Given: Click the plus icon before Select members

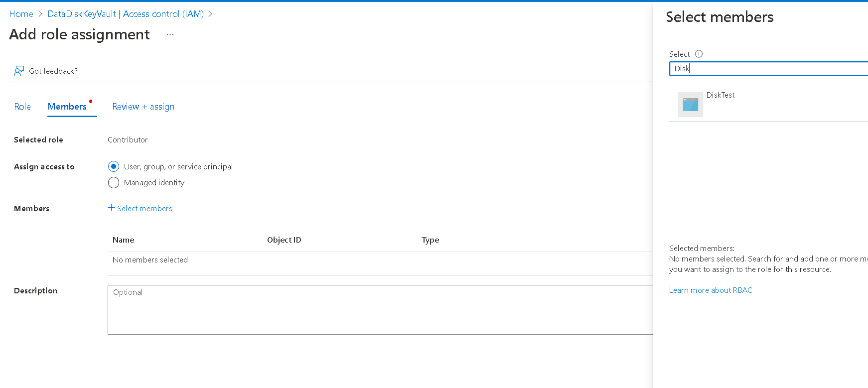Looking at the screenshot, I should tap(111, 208).
